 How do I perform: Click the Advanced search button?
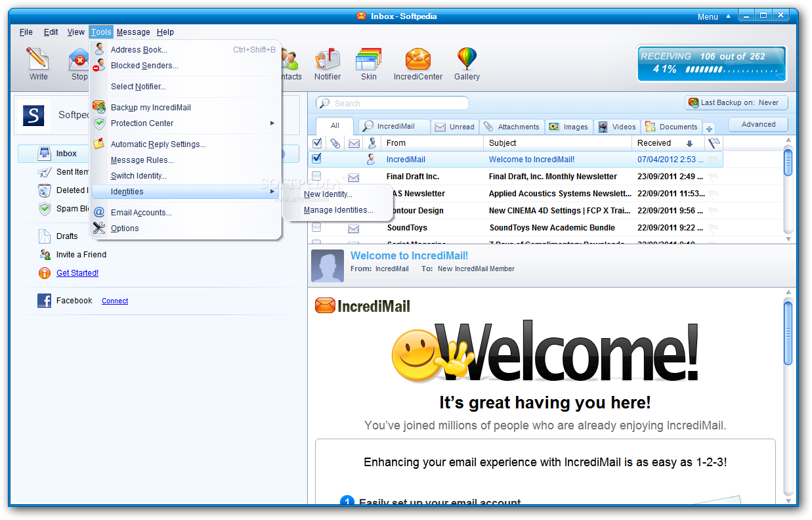[x=758, y=124]
